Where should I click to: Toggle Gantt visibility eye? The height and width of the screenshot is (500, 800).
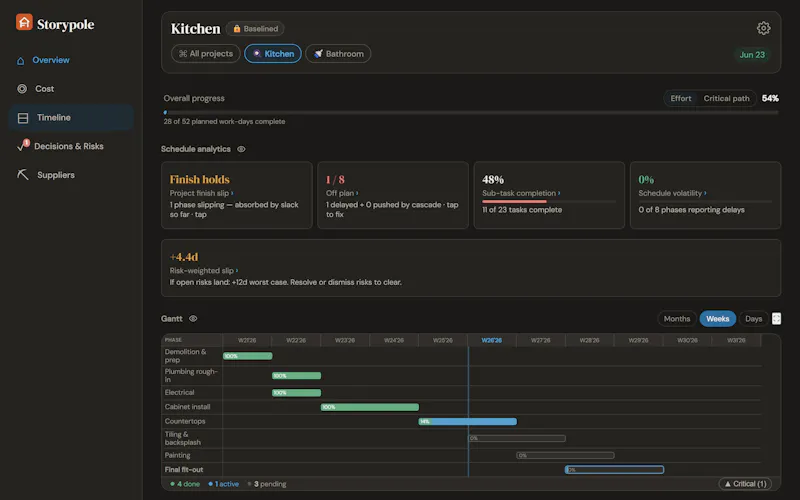pos(193,318)
